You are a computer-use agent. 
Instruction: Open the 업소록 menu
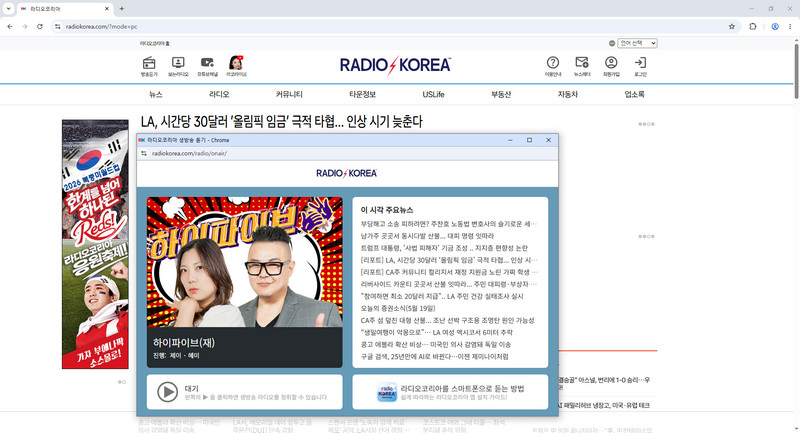tap(634, 94)
